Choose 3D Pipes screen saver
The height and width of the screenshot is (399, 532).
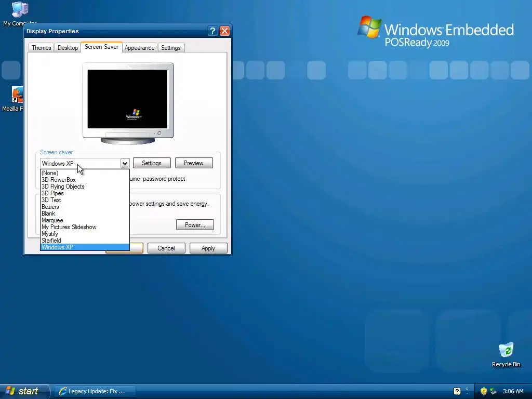(x=85, y=193)
